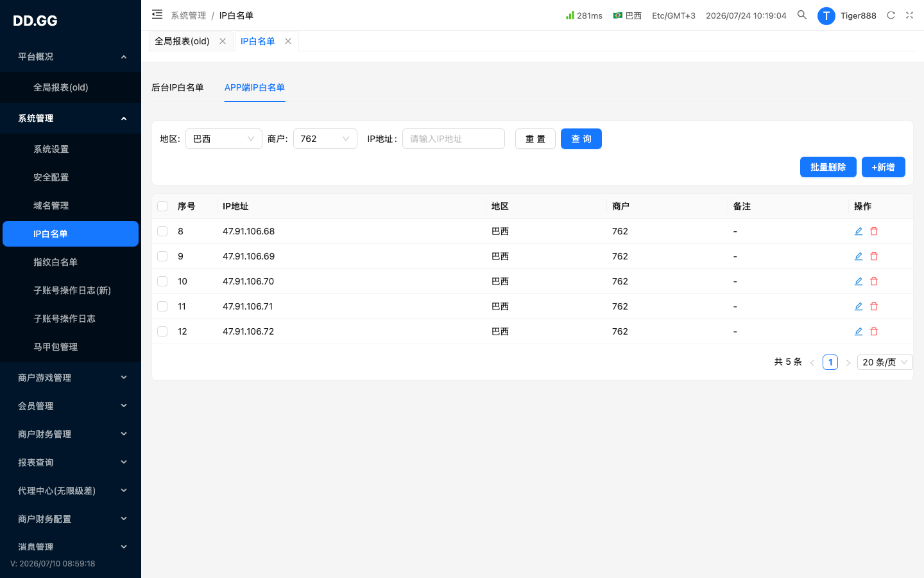Screen dimensions: 924x578
Task: Open 子账号操作日志(新) in the sidebar
Action: (x=71, y=290)
